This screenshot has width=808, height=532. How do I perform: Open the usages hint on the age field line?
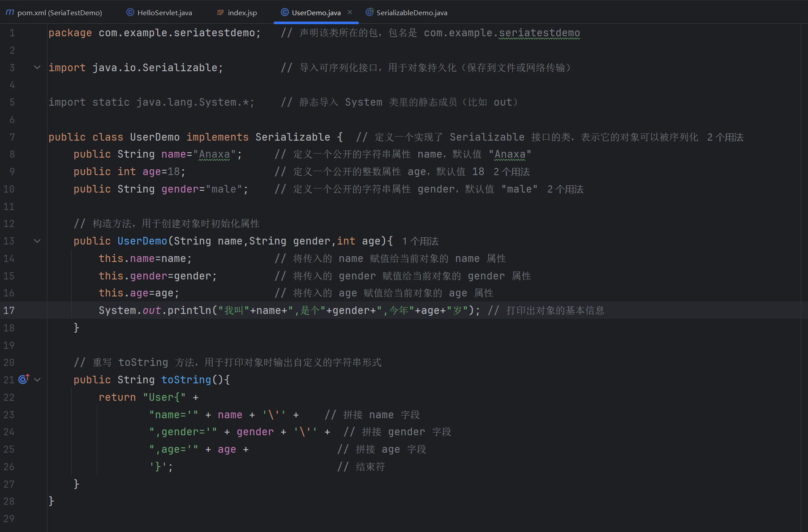click(x=511, y=172)
